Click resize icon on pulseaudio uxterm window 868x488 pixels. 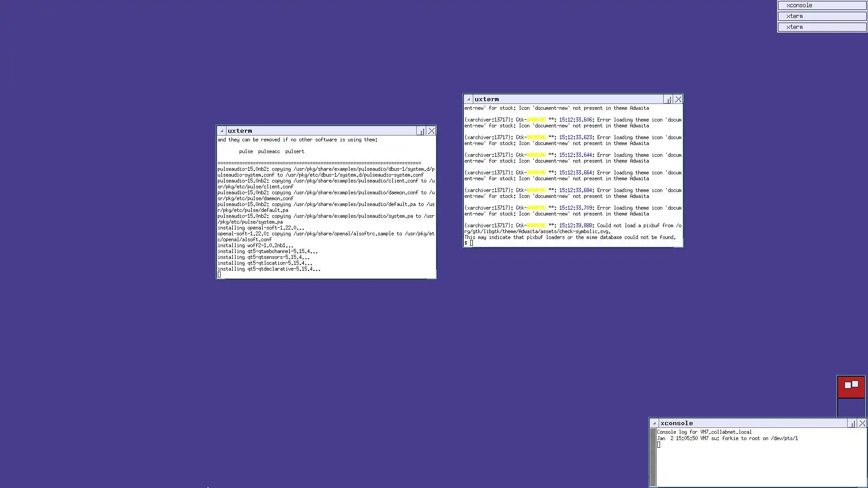pos(421,131)
